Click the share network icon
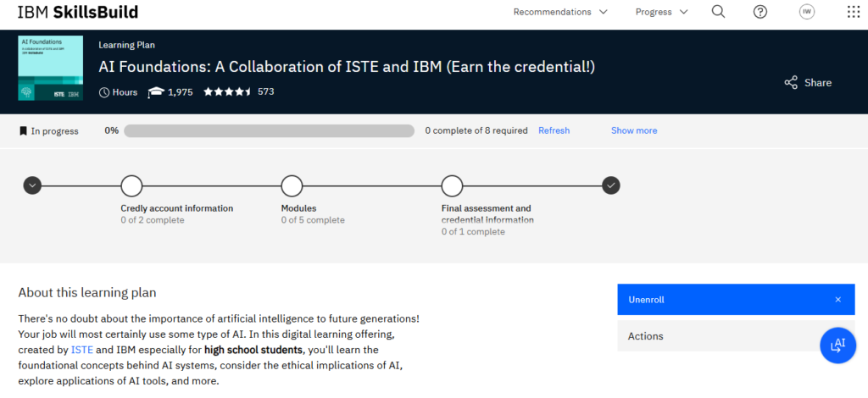Viewport: 868px width, 398px height. click(791, 82)
